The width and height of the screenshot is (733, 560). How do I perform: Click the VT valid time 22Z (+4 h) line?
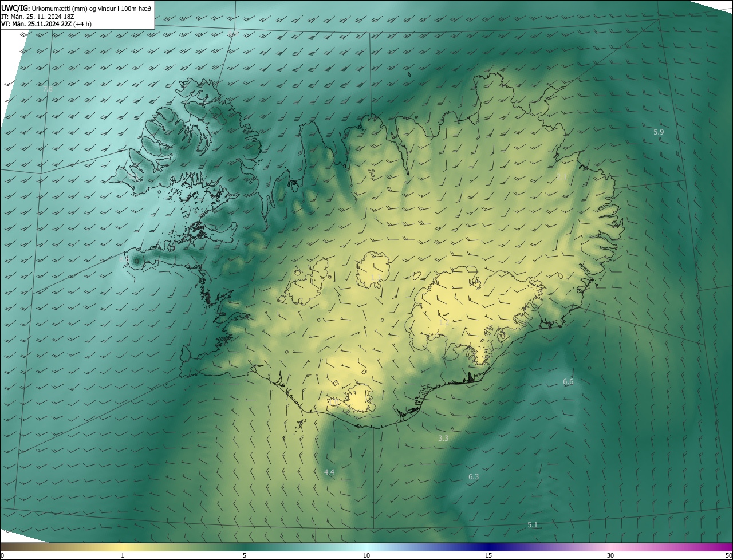46,24
